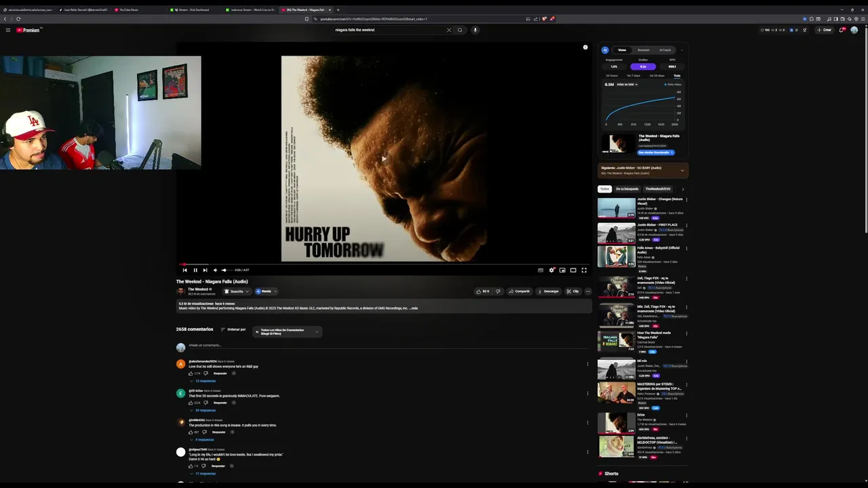Go to the YouTube Premium home logo
This screenshot has width=868, height=488.
28,30
